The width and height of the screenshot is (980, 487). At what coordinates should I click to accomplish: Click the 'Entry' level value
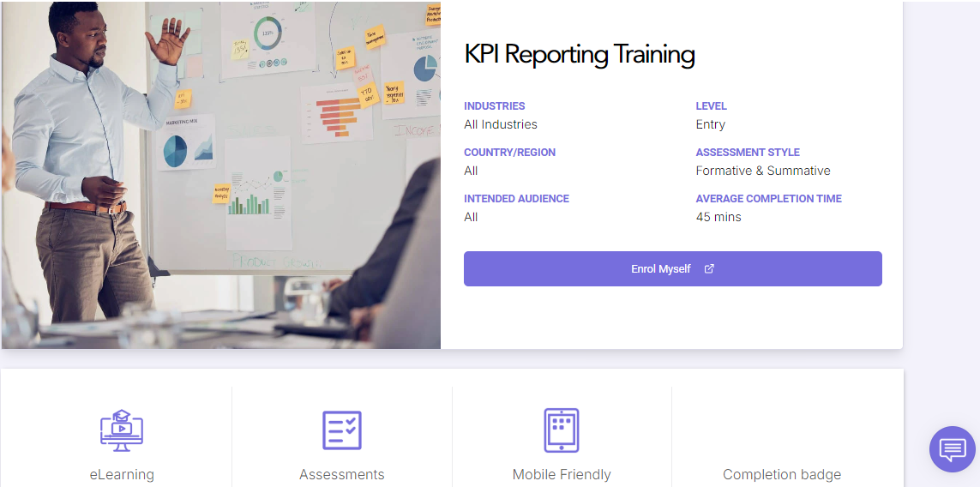[x=711, y=124]
